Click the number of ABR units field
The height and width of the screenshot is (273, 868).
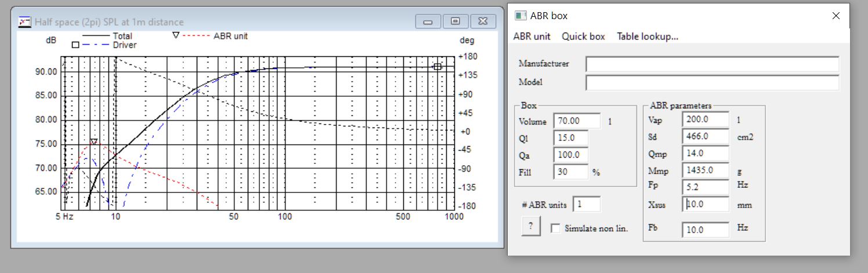(x=587, y=204)
